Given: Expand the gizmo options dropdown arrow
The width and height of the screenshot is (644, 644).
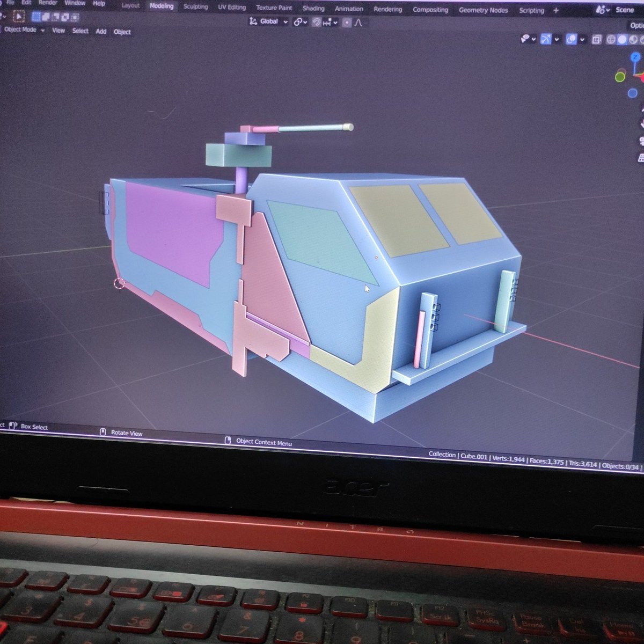Looking at the screenshot, I should [557, 39].
